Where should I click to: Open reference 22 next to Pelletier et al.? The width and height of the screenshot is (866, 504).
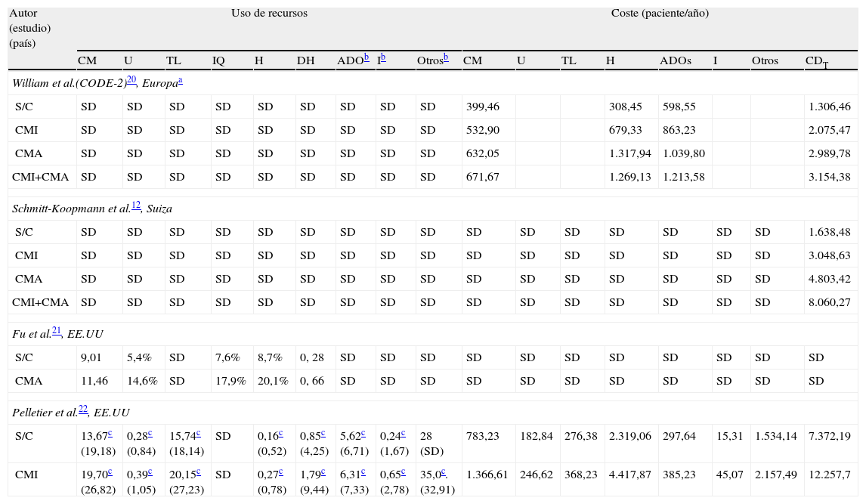click(83, 409)
